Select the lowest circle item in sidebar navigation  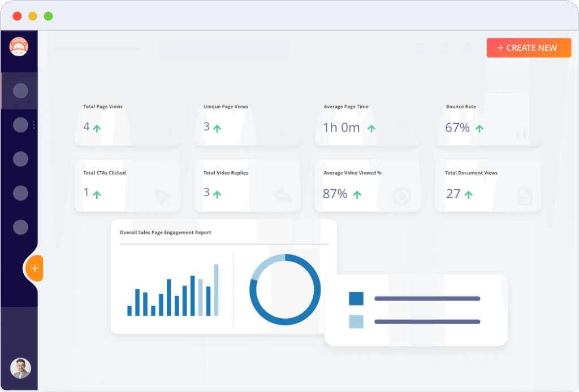[20, 227]
